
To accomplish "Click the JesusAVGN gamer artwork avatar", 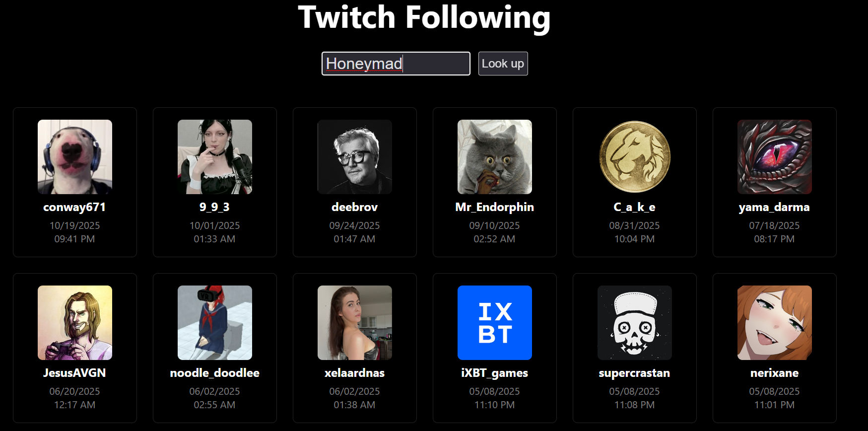I will click(75, 323).
